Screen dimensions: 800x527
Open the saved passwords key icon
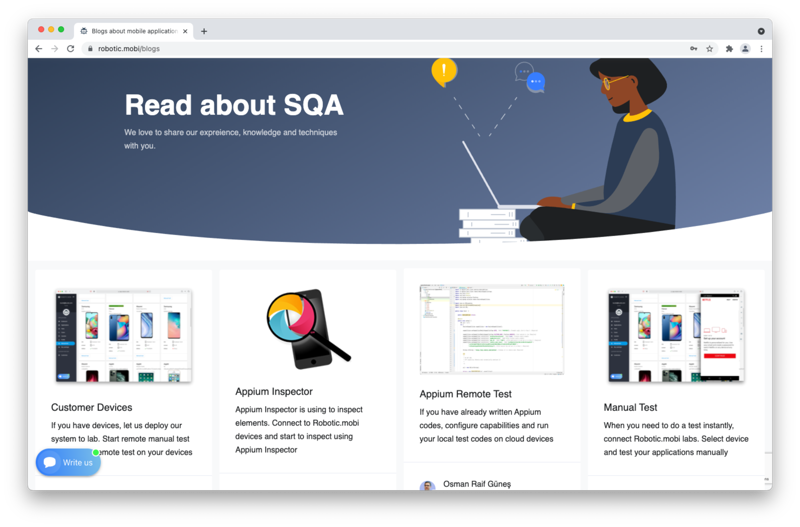point(693,48)
